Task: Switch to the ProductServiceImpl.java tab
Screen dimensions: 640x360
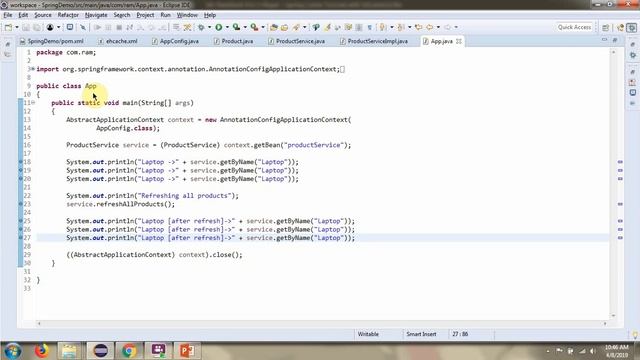Action: (x=373, y=41)
